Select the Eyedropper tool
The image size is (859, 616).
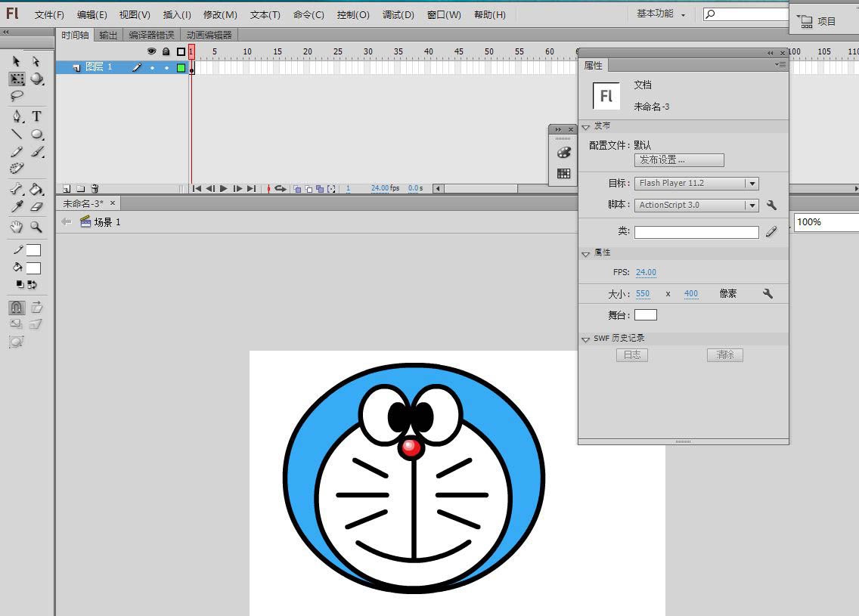click(x=17, y=206)
